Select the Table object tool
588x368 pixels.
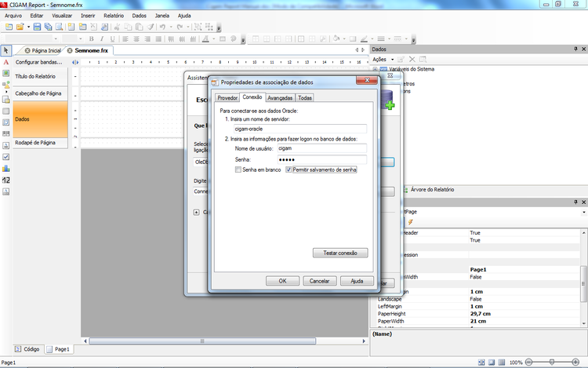[6, 111]
